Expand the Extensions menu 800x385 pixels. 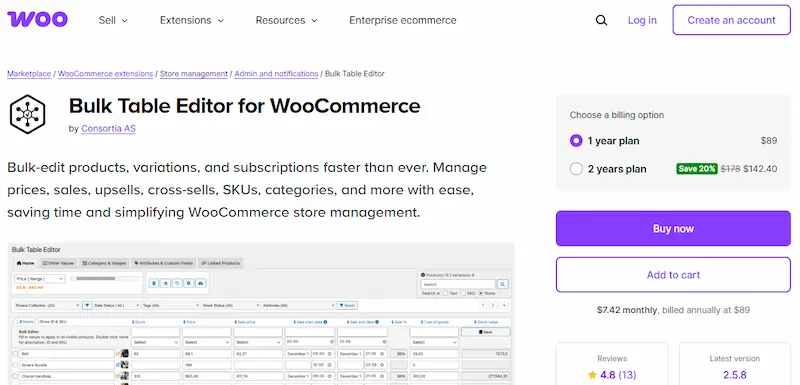click(x=192, y=20)
